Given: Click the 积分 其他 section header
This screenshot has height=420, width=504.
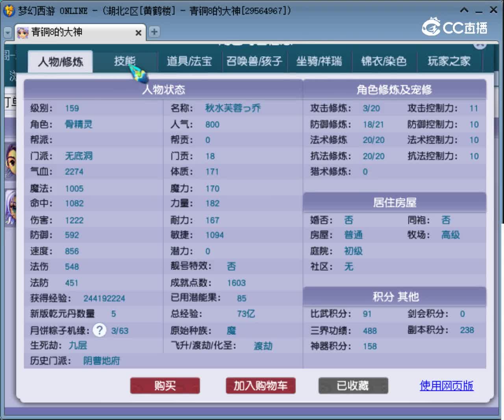Looking at the screenshot, I should pyautogui.click(x=395, y=296).
